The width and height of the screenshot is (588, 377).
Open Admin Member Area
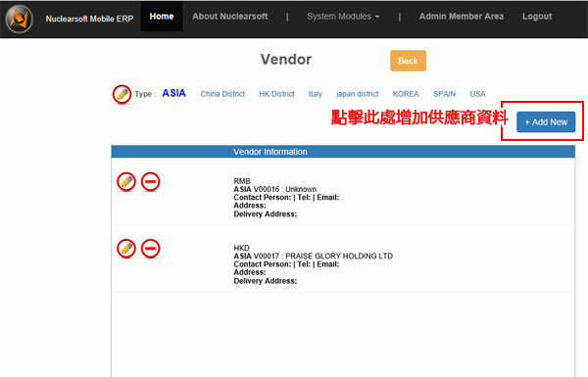(x=462, y=17)
